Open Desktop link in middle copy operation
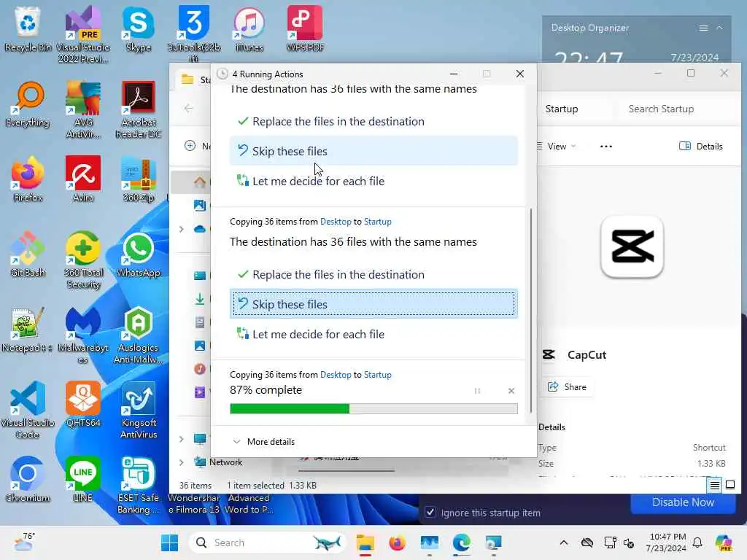This screenshot has width=747, height=560. coord(336,222)
